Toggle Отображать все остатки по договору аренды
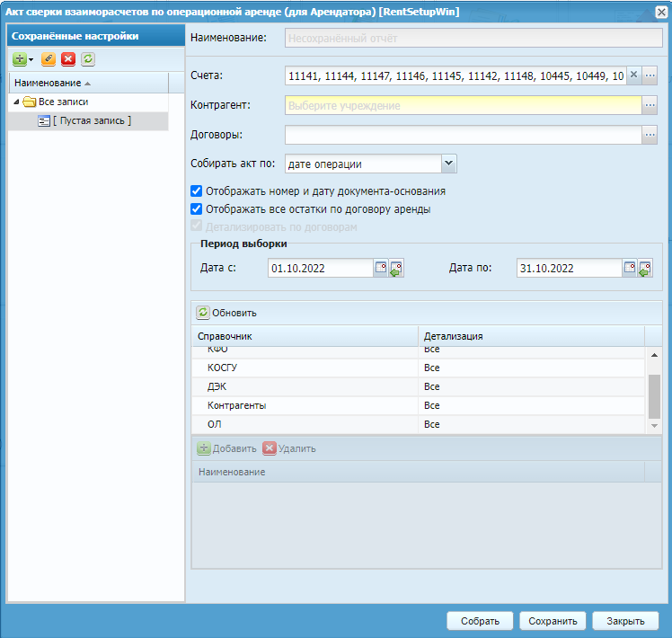The width and height of the screenshot is (672, 638). pyautogui.click(x=197, y=209)
